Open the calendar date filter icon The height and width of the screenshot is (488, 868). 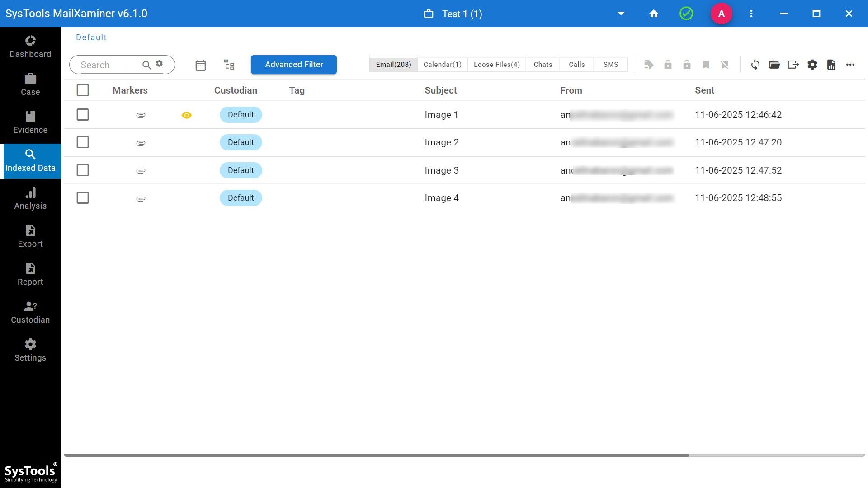click(x=201, y=65)
